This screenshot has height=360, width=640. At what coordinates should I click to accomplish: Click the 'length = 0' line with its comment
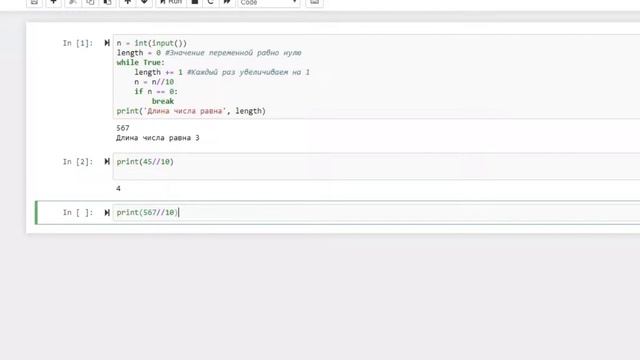(x=209, y=53)
